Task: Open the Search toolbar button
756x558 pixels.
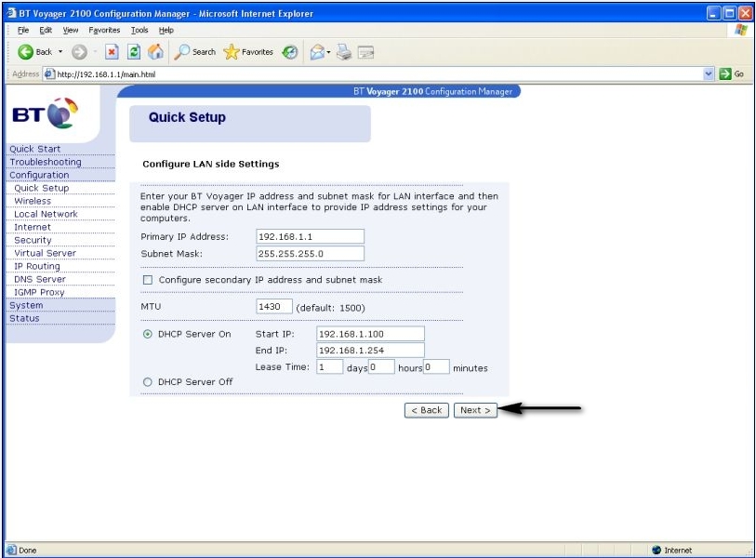Action: 194,51
